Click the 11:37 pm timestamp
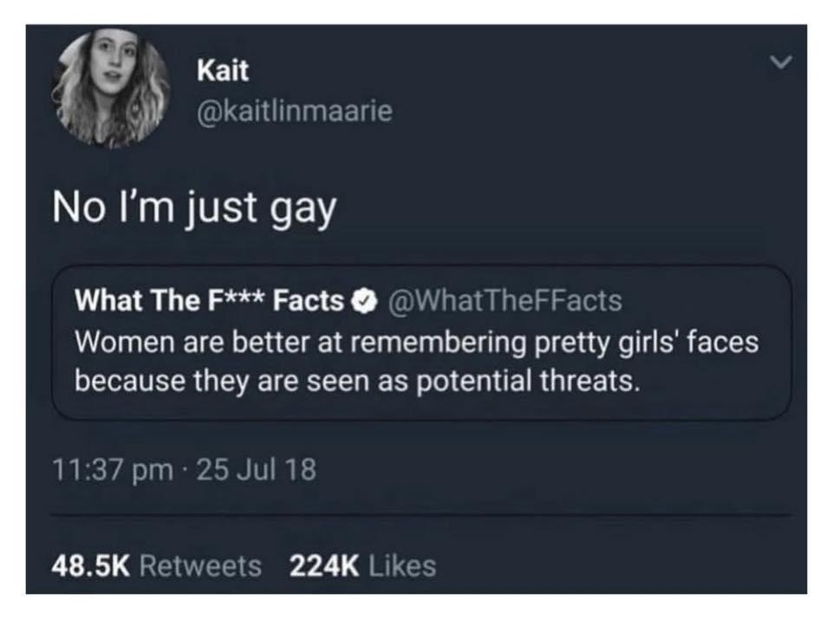840x627 pixels. pos(113,469)
